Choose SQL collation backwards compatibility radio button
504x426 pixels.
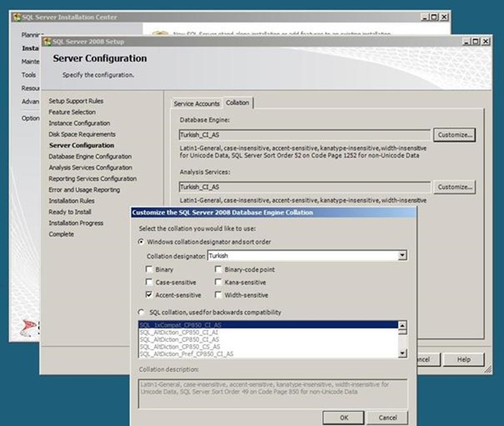[x=141, y=312]
